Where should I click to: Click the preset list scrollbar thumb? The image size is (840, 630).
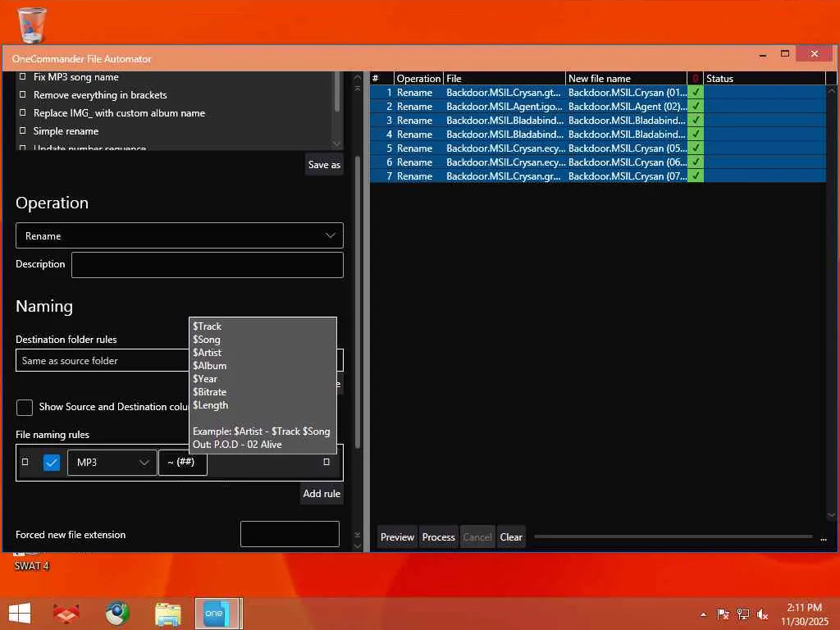coord(336,91)
